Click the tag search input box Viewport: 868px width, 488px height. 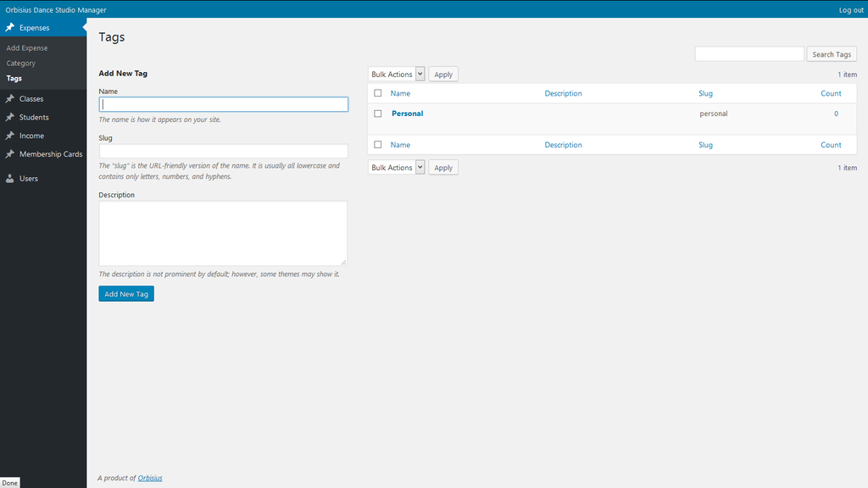(749, 53)
